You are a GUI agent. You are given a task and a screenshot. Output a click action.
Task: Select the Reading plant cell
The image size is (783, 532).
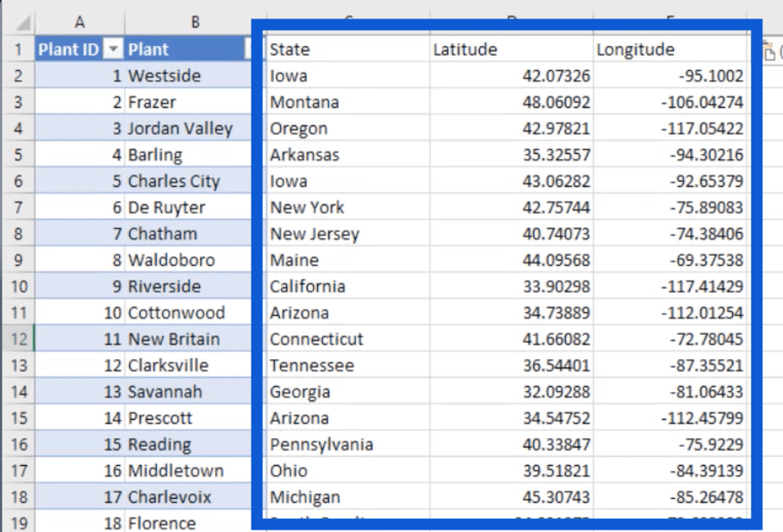pyautogui.click(x=188, y=444)
